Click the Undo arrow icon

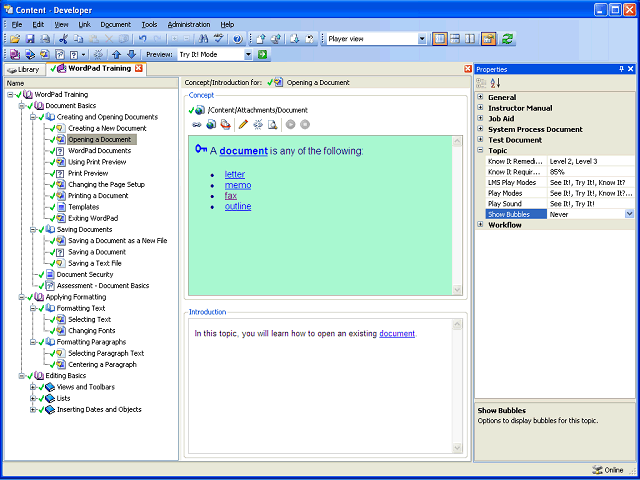(142, 39)
